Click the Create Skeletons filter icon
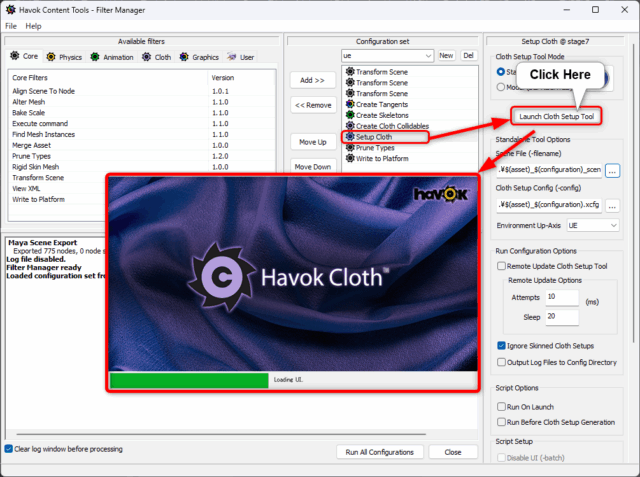The width and height of the screenshot is (640, 477). point(349,115)
